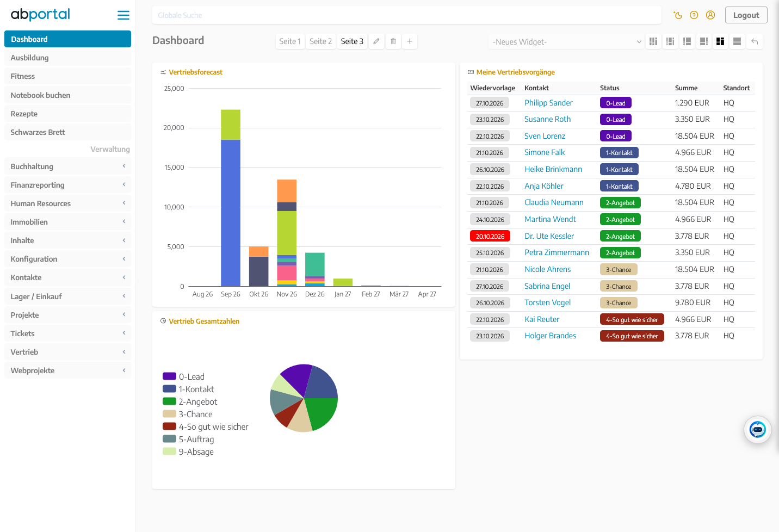Open the chatbot assistant bubble
Viewport: 779px width, 532px height.
coord(758,430)
